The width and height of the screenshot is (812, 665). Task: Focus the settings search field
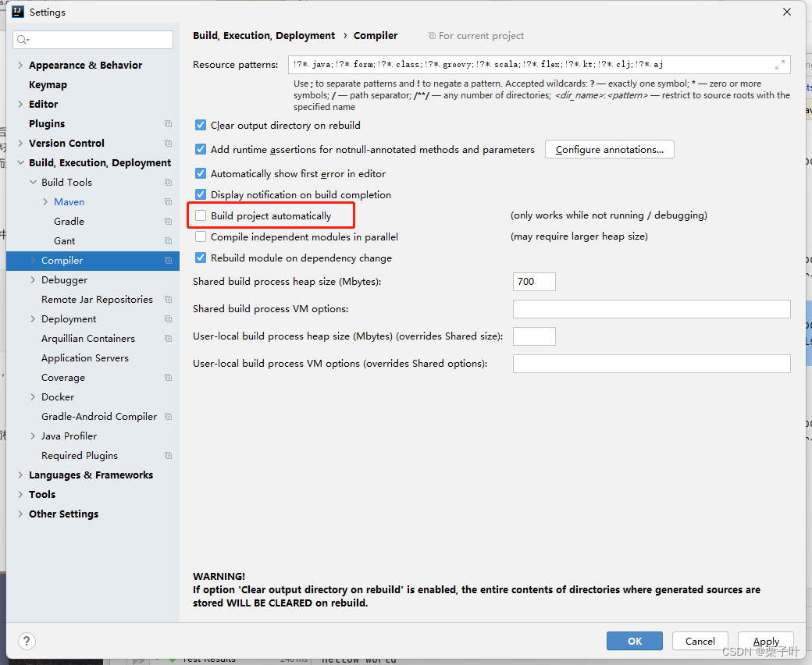[93, 40]
